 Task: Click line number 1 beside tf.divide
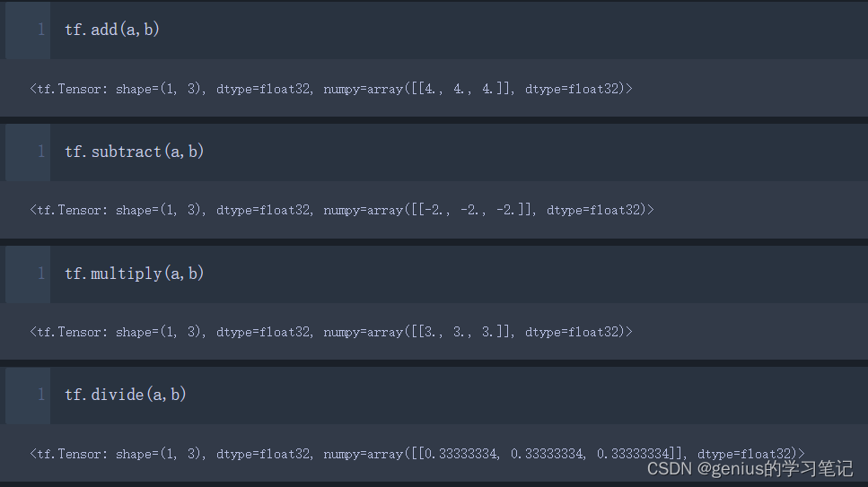tap(41, 395)
